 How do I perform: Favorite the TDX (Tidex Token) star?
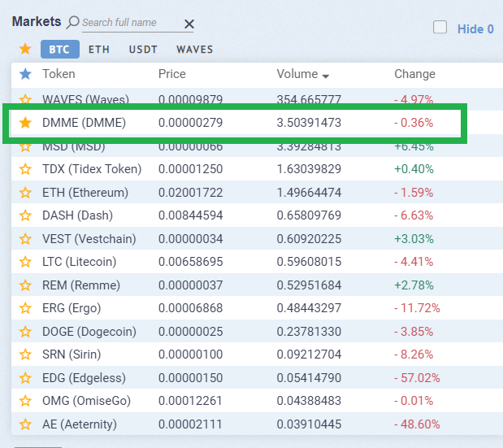click(x=25, y=169)
